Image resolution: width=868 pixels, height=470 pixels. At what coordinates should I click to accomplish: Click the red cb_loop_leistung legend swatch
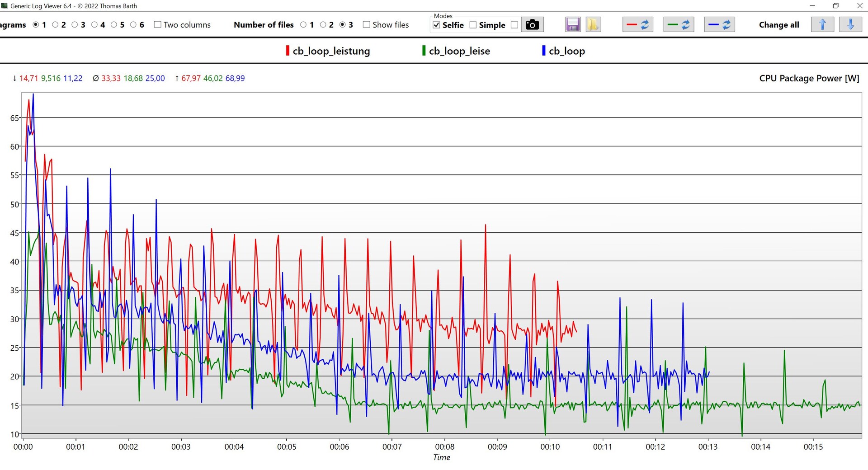coord(288,51)
